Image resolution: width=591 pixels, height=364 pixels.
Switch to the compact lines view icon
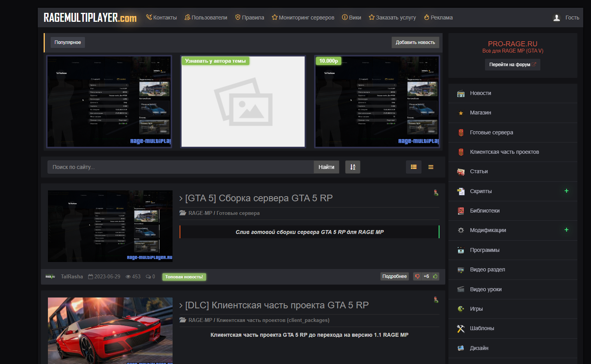(431, 167)
